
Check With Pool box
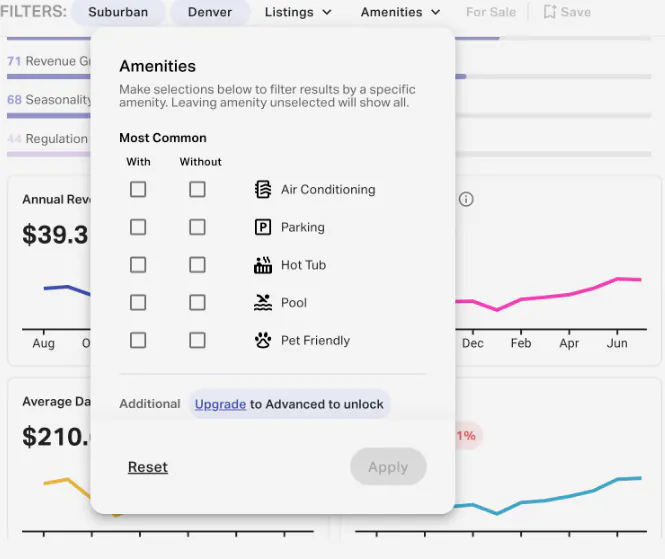point(138,303)
